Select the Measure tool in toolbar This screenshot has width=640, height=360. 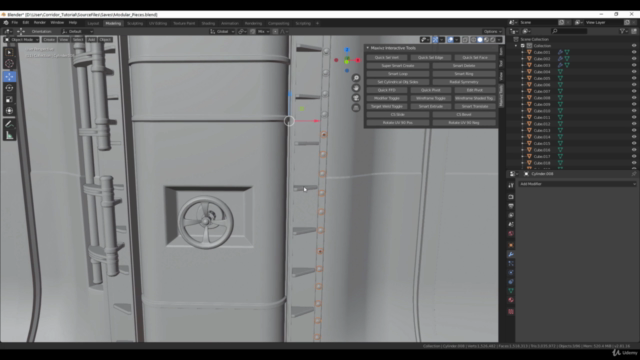pyautogui.click(x=9, y=136)
